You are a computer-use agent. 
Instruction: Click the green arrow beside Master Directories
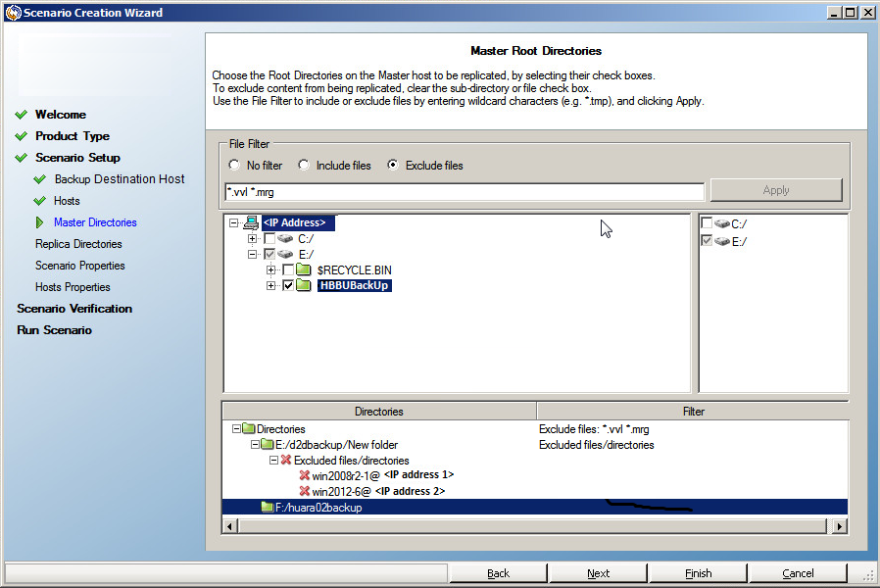tap(39, 222)
